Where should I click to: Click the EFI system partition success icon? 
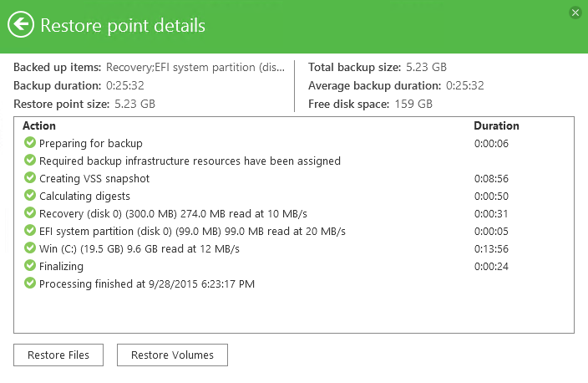pyautogui.click(x=30, y=230)
